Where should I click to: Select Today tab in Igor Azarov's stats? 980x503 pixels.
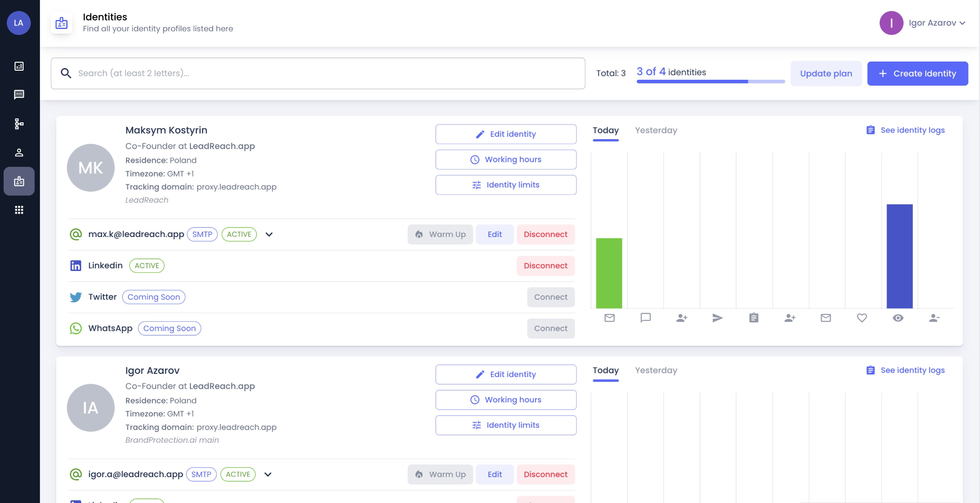(605, 371)
